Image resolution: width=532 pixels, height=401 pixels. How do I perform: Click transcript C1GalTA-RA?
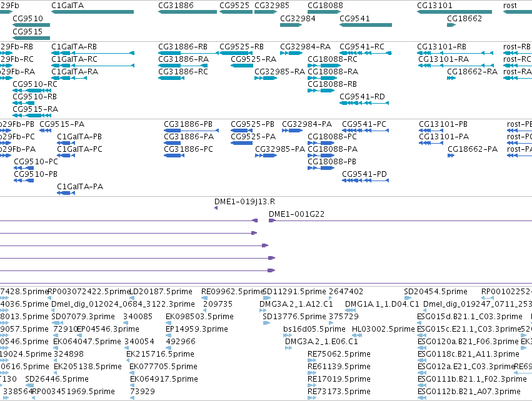point(74,72)
